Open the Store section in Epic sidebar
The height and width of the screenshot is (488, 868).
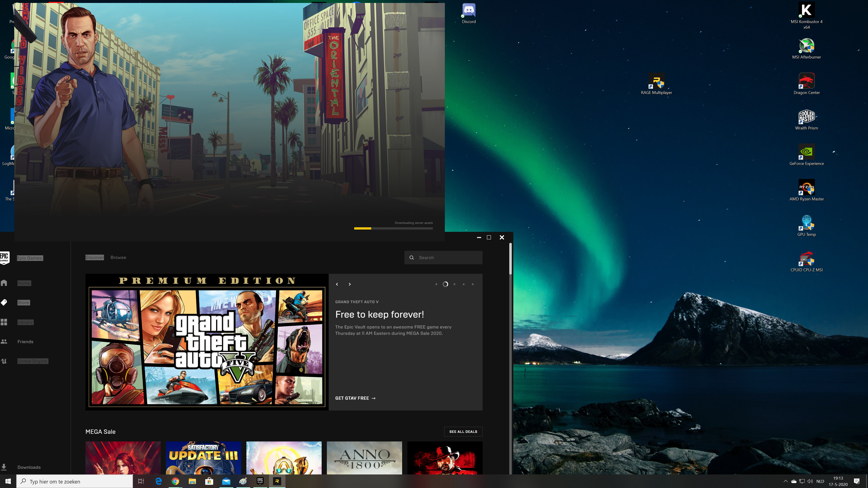coord(23,303)
